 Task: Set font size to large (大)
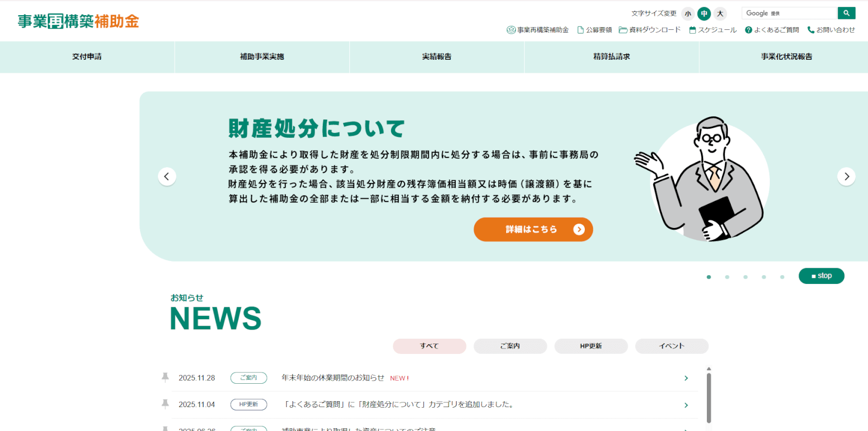pyautogui.click(x=720, y=14)
